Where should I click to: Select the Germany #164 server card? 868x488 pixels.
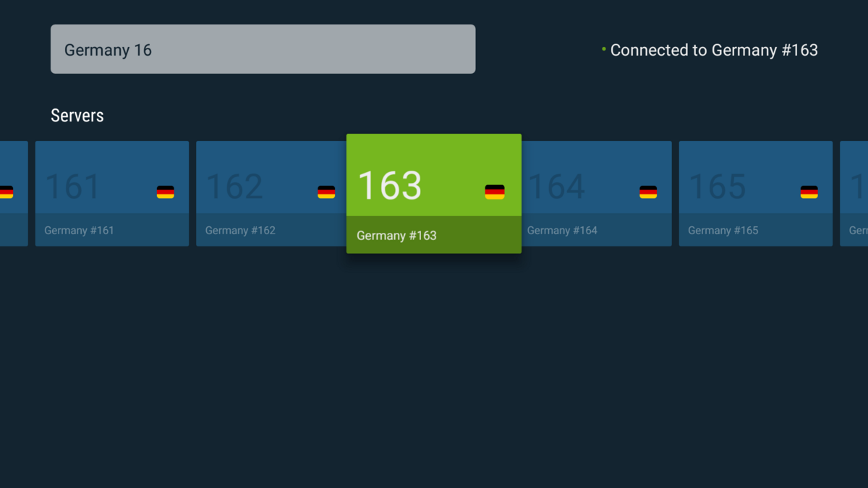(597, 194)
